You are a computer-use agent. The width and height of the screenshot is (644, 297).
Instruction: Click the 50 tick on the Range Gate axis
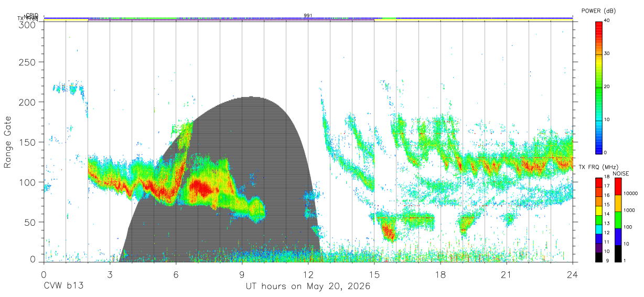[29, 222]
